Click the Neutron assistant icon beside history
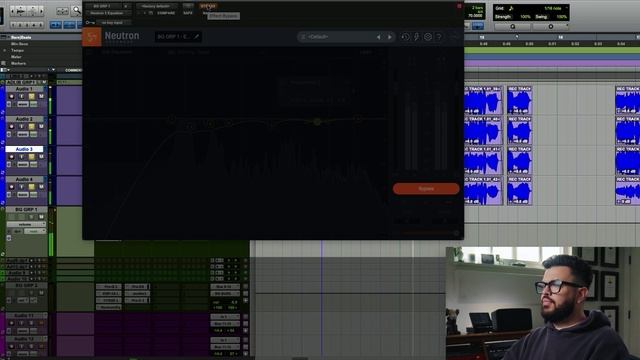Screen dimensions: 640x360 coord(416,37)
